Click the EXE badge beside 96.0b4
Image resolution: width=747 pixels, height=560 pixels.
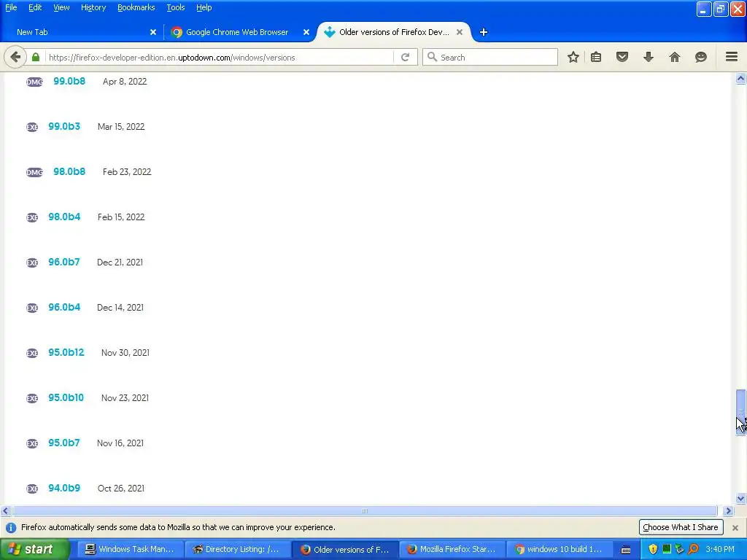pos(32,308)
